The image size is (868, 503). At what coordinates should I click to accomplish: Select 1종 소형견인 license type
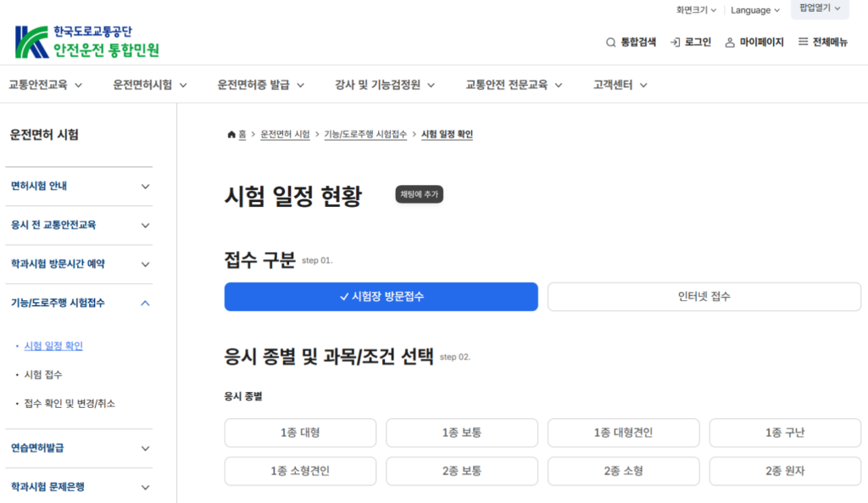(300, 471)
